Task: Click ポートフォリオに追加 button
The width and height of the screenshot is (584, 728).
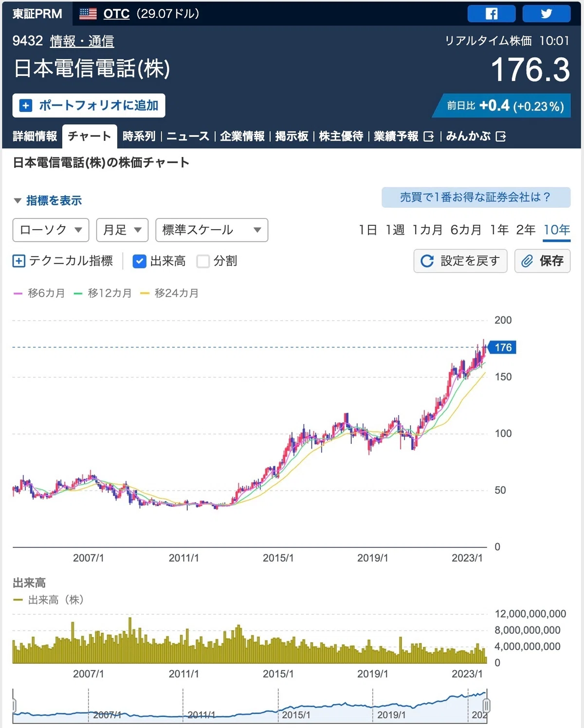Action: pos(89,106)
